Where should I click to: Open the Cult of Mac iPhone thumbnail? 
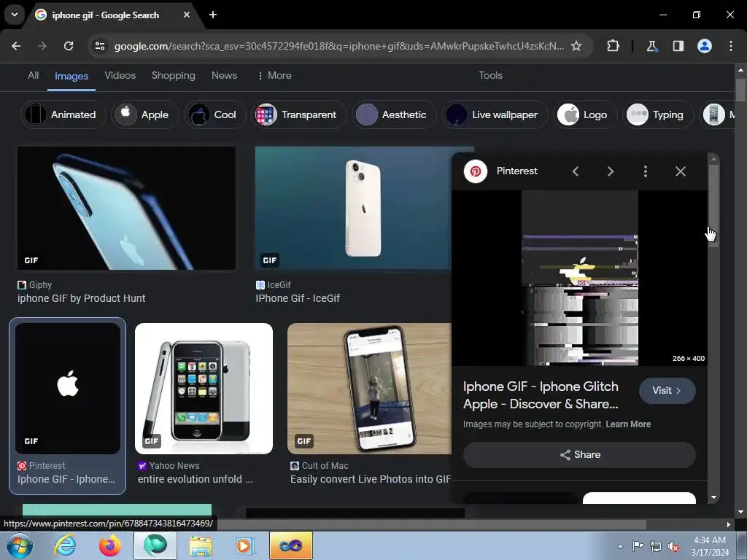point(369,388)
